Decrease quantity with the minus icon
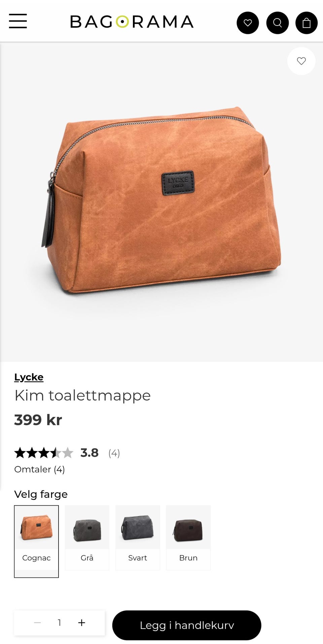 pos(38,622)
